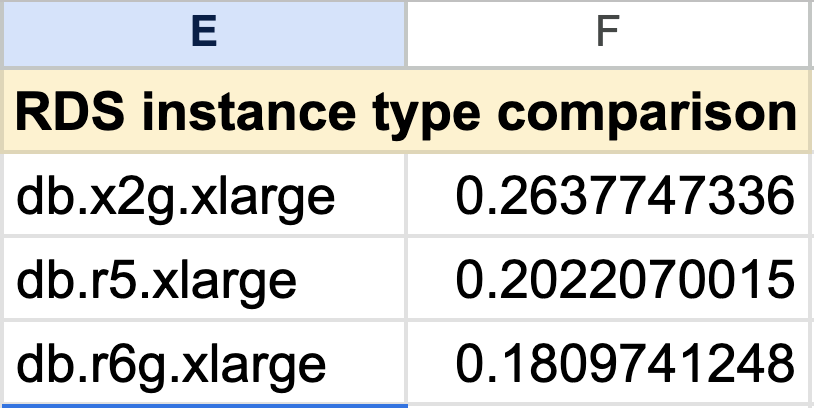Click the db.r5.xlarge cell

204,279
